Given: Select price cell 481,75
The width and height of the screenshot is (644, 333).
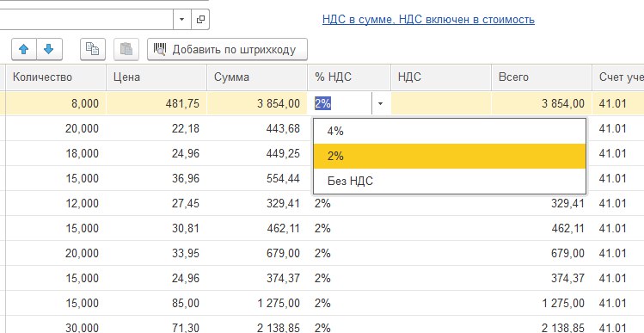Looking at the screenshot, I should (x=156, y=103).
